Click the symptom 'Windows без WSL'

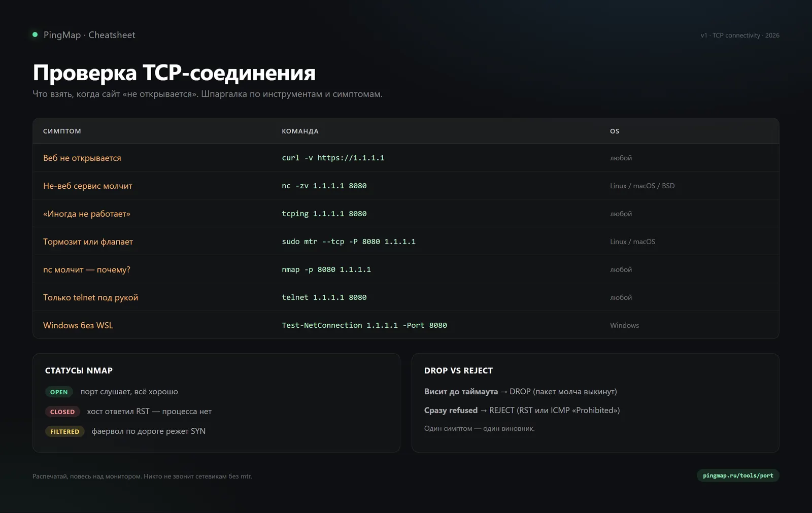pyautogui.click(x=78, y=325)
